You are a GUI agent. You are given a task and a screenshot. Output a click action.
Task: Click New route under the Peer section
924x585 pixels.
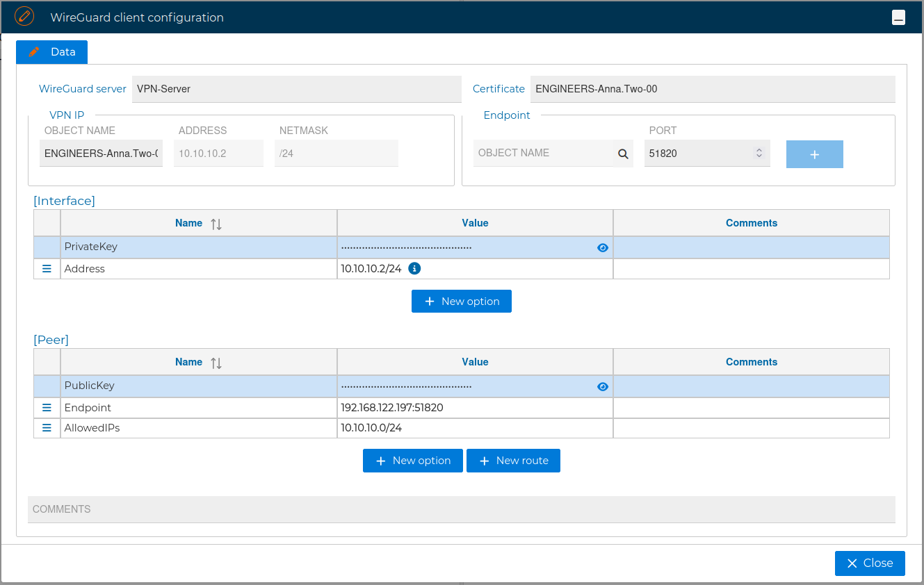tap(513, 460)
